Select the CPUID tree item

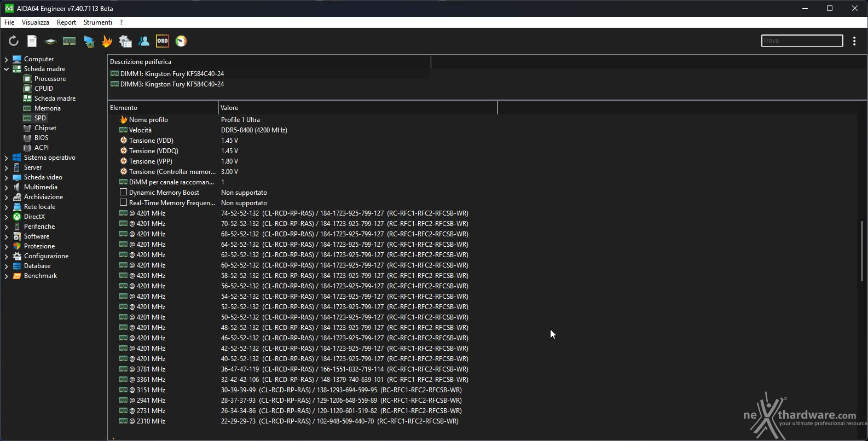click(44, 89)
